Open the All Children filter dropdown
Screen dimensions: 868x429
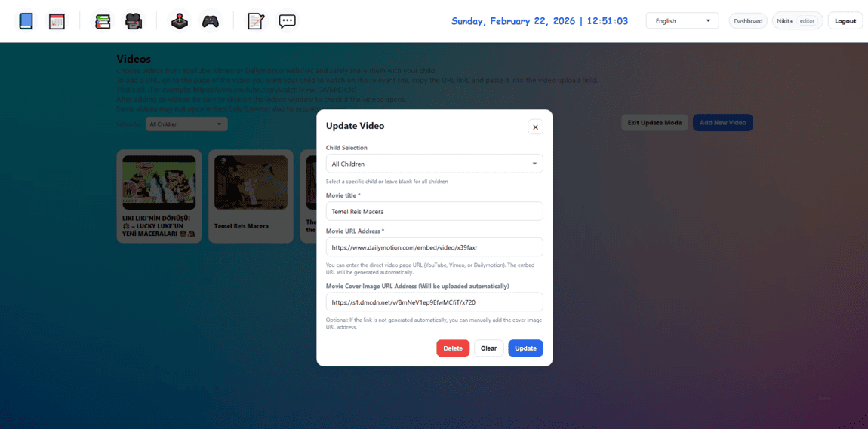pos(186,124)
